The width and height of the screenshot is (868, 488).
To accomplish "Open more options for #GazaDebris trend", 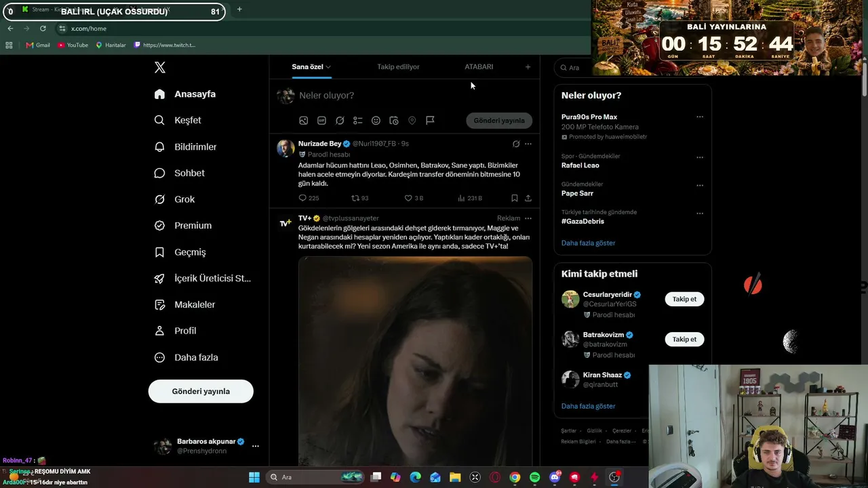I will pyautogui.click(x=700, y=213).
